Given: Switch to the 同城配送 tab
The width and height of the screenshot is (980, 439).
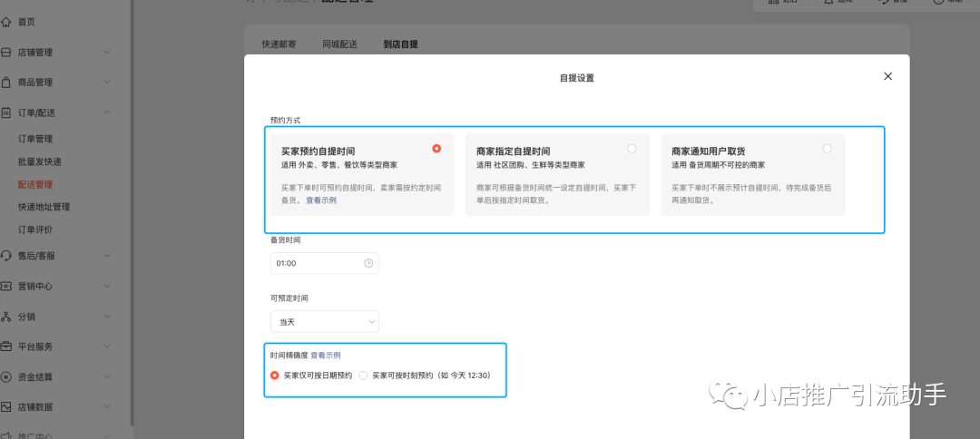Looking at the screenshot, I should [x=339, y=44].
